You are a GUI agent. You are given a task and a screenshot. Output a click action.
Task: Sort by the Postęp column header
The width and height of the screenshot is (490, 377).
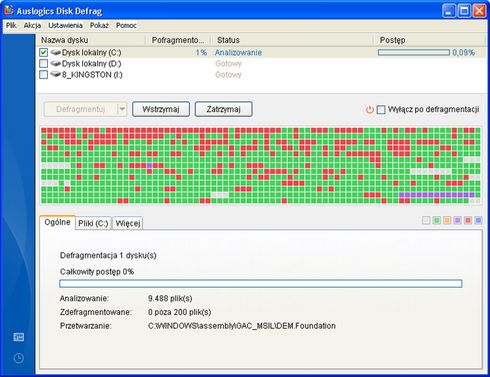[x=429, y=40]
